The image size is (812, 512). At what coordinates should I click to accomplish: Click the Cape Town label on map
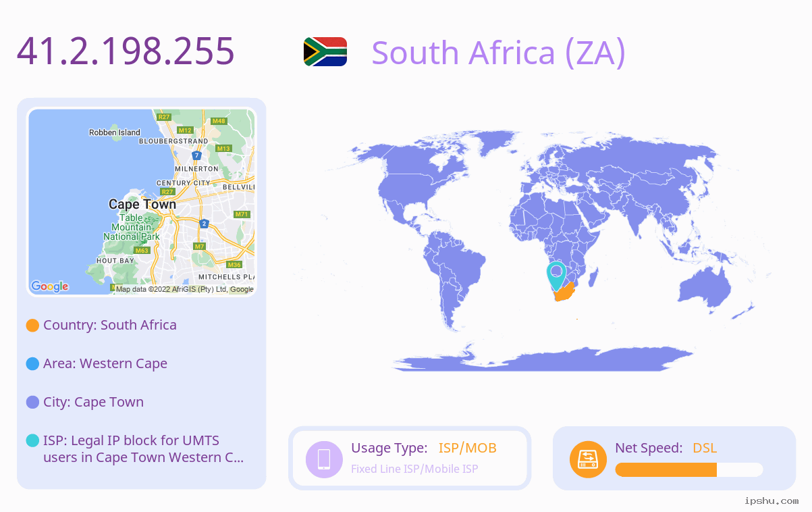[142, 204]
